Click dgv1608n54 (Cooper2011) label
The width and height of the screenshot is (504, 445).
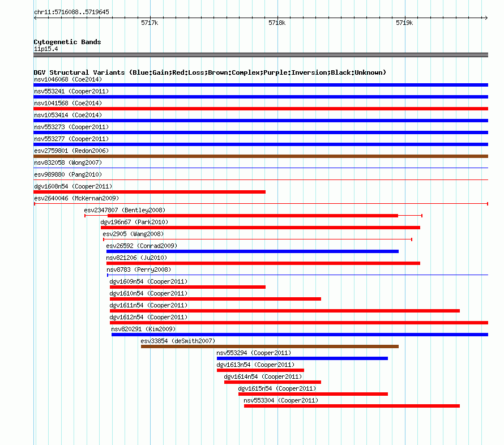[x=73, y=186]
